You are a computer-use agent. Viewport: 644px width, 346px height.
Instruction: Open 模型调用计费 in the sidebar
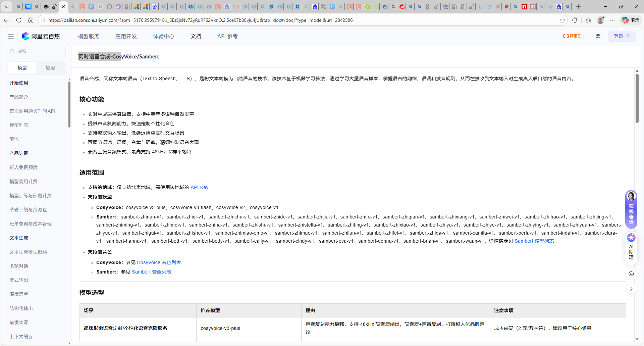pyautogui.click(x=23, y=182)
